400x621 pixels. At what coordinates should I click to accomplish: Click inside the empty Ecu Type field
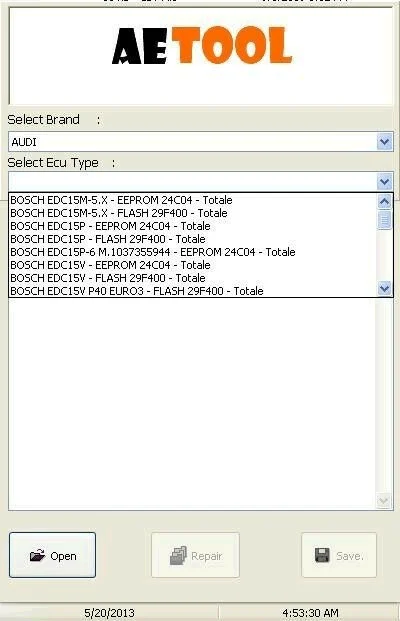[x=192, y=182]
